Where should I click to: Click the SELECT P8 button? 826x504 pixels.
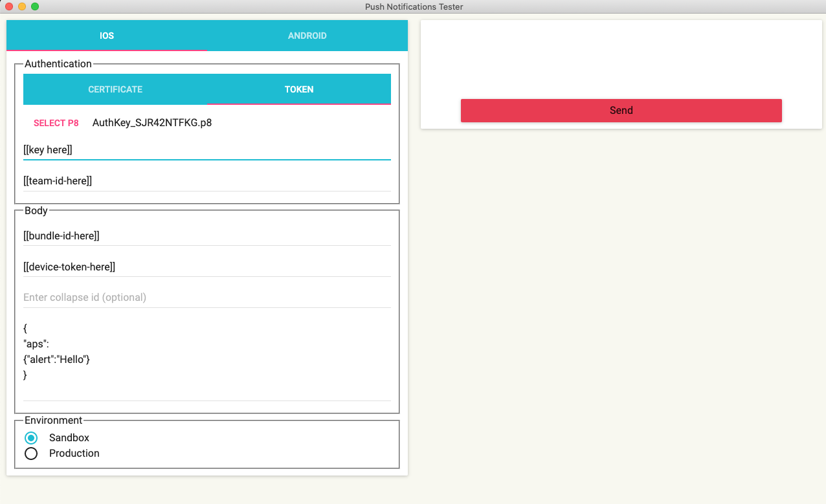[56, 123]
